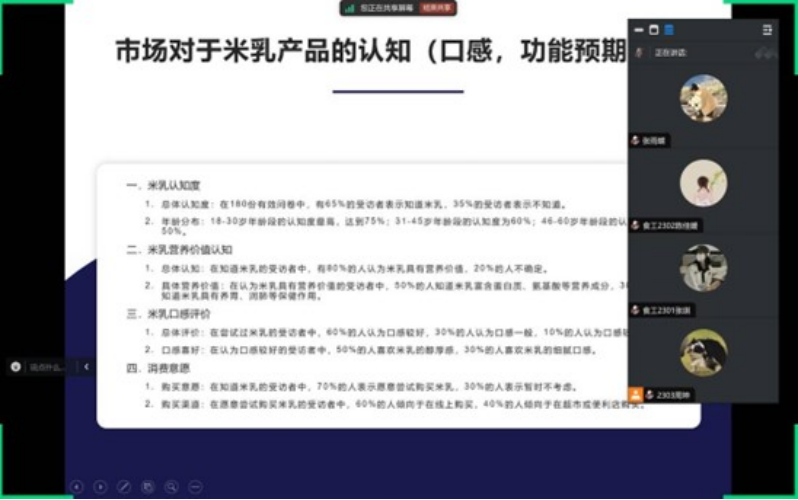The height and width of the screenshot is (500, 798).
Task: Go to previous slide with the left arrow
Action: (77, 487)
